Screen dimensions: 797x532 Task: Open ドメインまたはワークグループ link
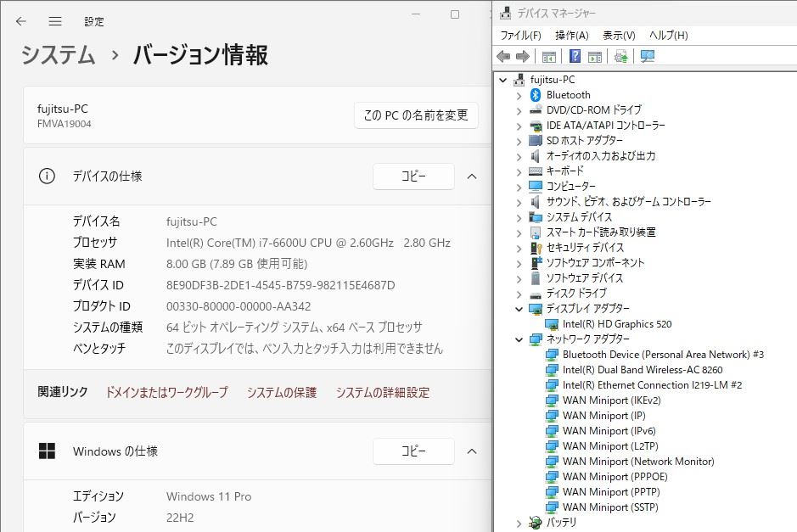point(166,392)
